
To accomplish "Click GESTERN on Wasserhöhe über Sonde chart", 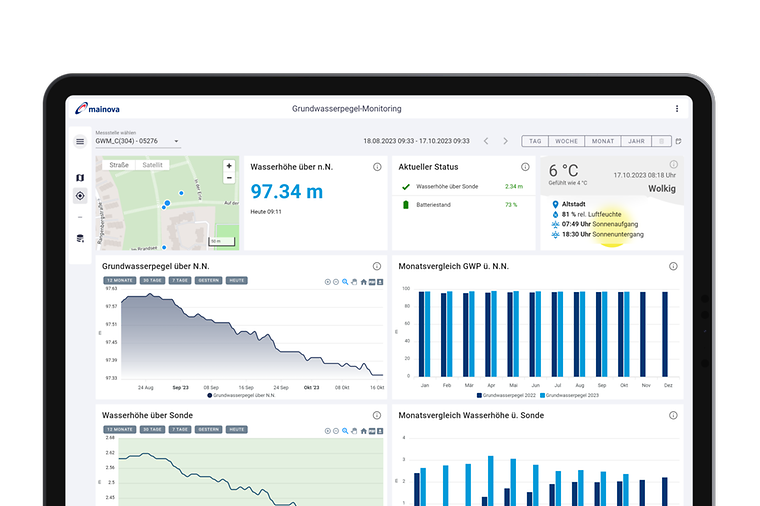I will pyautogui.click(x=208, y=430).
